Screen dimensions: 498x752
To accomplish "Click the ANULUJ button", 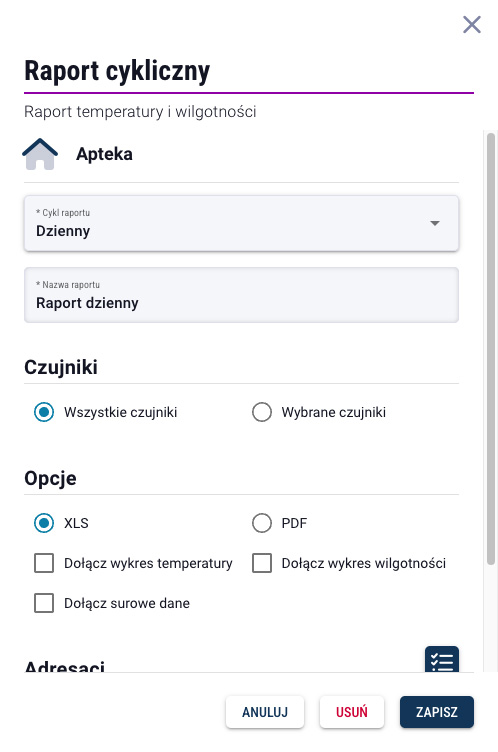I will (x=265, y=712).
